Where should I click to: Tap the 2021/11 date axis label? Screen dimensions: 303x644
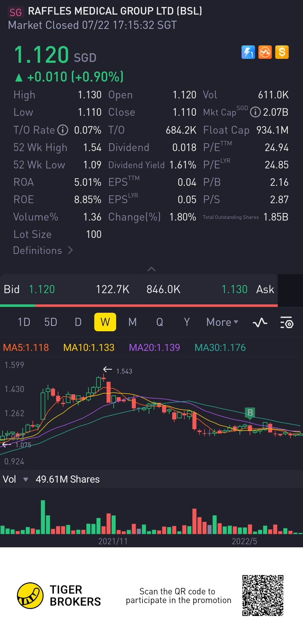tap(113, 541)
